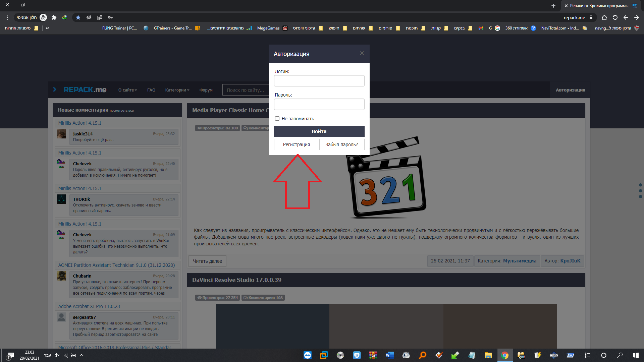Expand the Категории menu
This screenshot has height=362, width=644.
coord(177,90)
